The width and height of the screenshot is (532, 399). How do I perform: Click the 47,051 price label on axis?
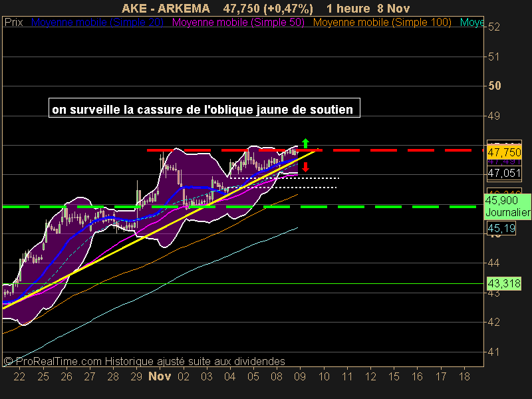[x=504, y=173]
